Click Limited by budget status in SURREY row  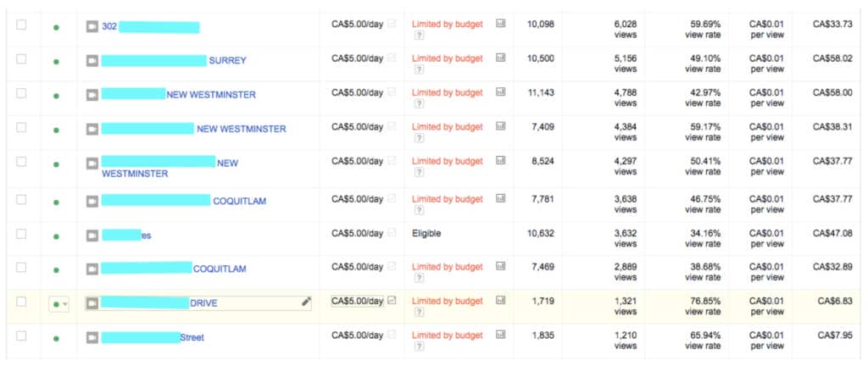tap(448, 58)
